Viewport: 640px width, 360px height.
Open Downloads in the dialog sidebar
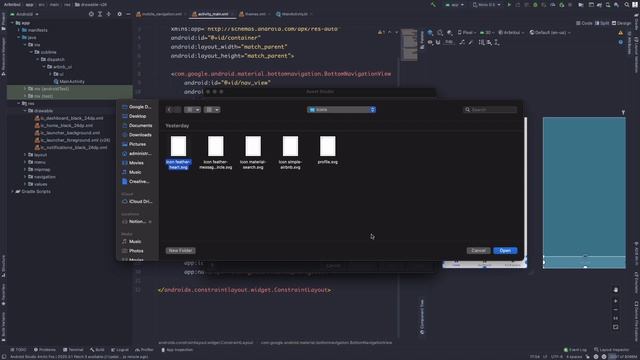click(x=137, y=135)
